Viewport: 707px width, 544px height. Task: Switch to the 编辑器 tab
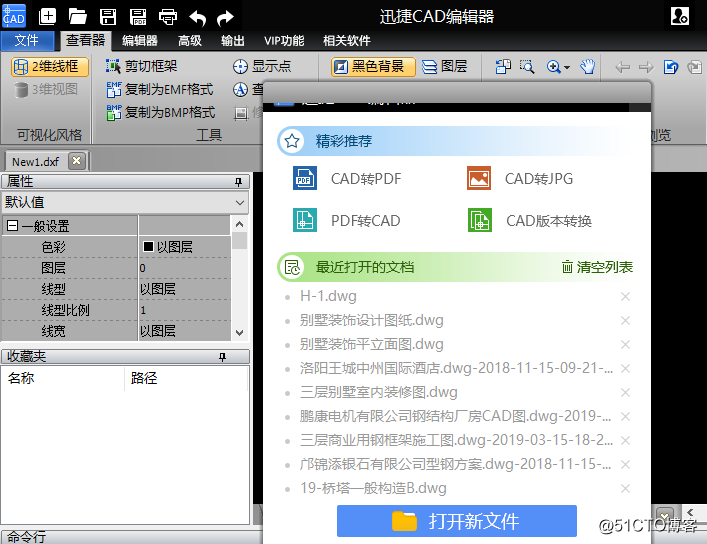click(140, 41)
